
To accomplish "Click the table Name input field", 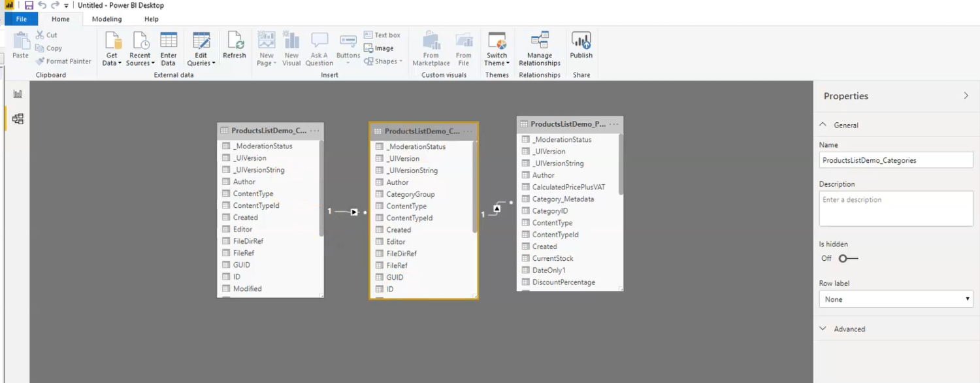I will [x=896, y=160].
